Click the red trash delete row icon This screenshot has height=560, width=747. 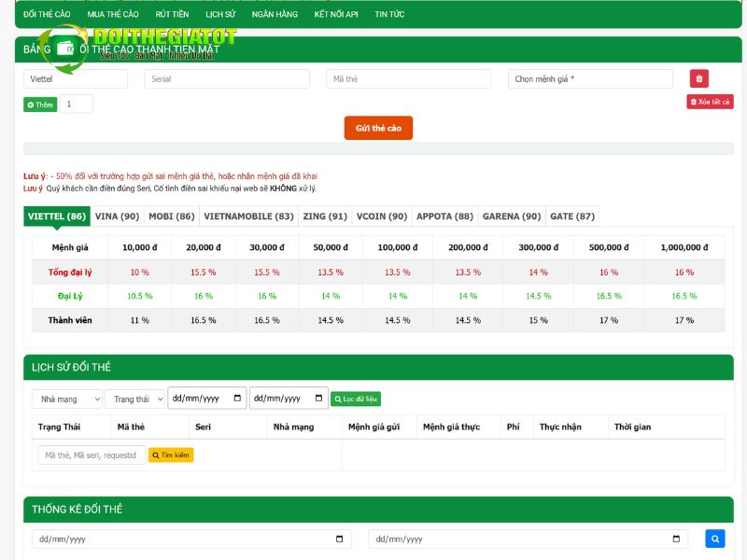[x=698, y=78]
